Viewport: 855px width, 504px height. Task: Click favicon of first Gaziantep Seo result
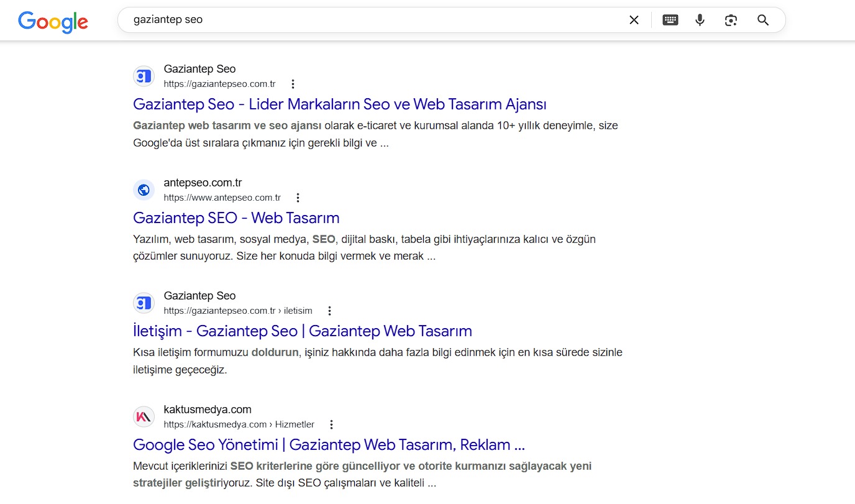(x=144, y=76)
